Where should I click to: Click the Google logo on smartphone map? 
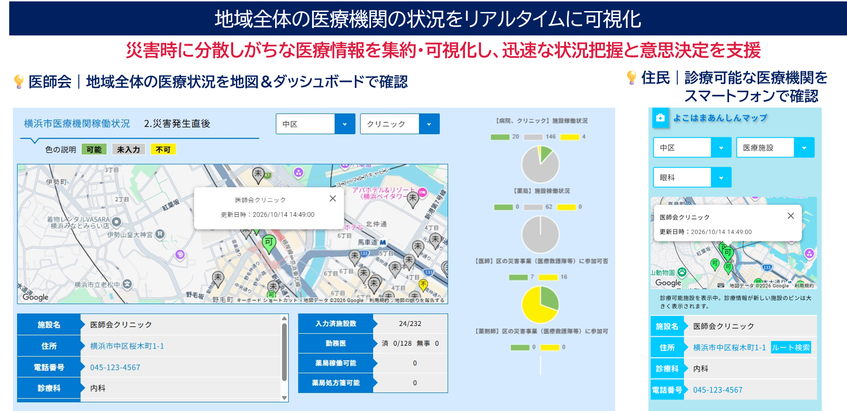[x=668, y=283]
